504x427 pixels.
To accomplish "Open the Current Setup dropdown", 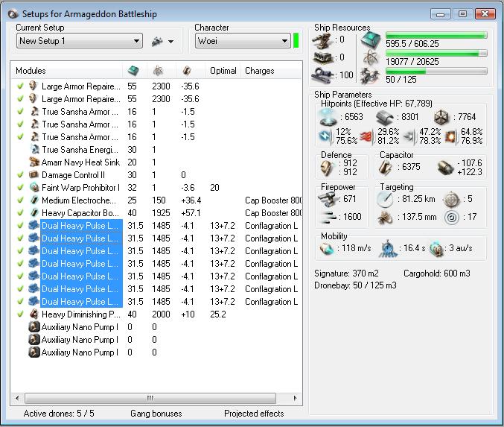I will (80, 41).
